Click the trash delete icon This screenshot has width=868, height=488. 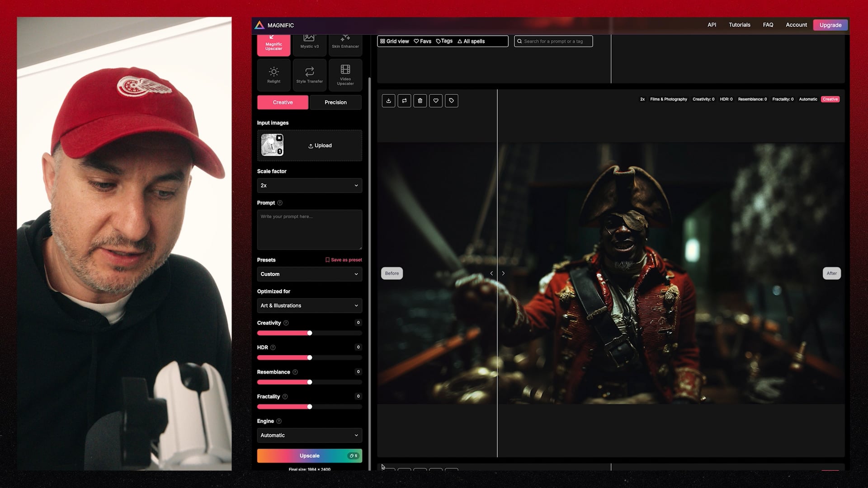click(420, 101)
